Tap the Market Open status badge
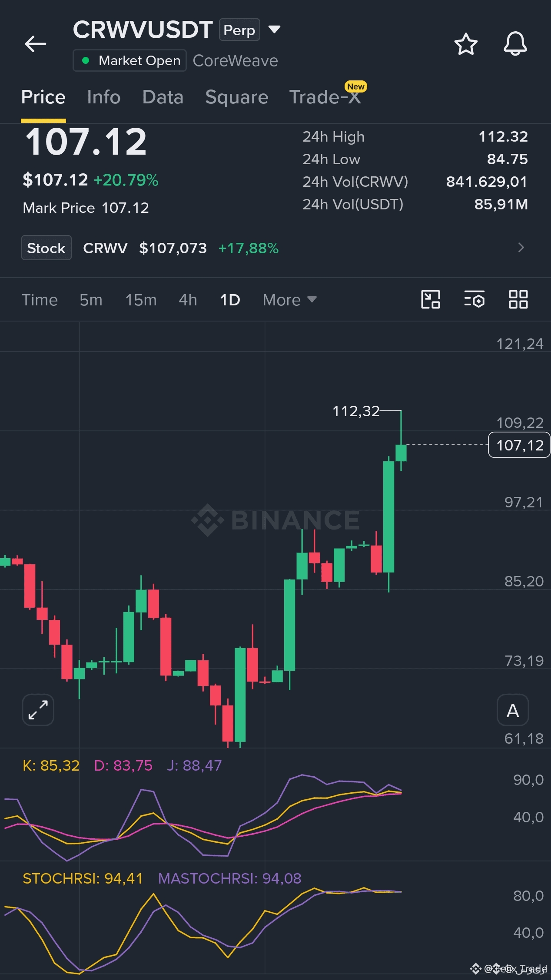551x980 pixels. point(129,60)
